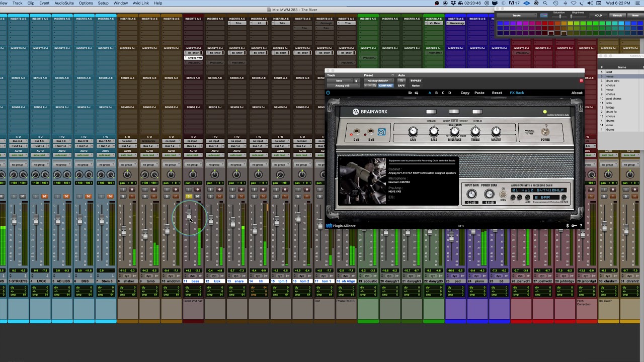Viewport: 644px width, 362px height.
Task: Open the plugin help question mark
Action: point(581,226)
